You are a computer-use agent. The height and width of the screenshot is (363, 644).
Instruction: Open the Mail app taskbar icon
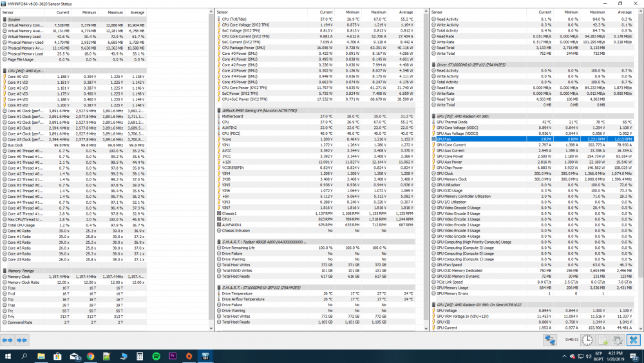click(74, 356)
